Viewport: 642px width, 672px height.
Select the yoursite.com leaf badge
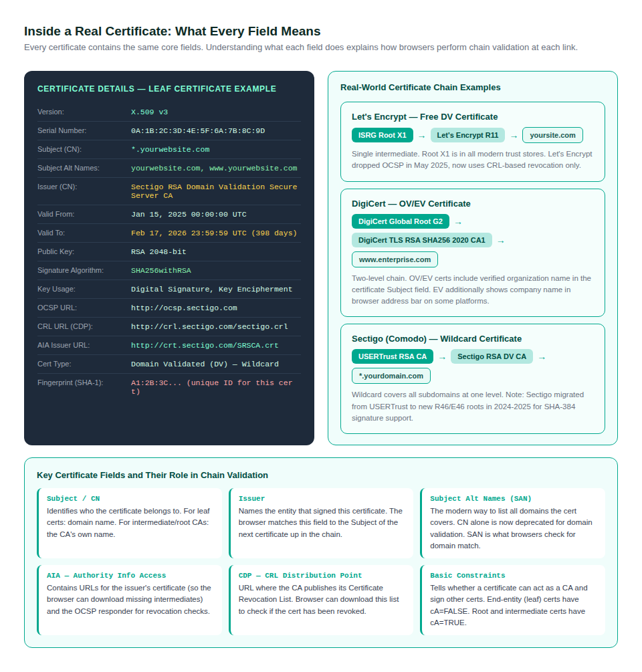point(552,135)
